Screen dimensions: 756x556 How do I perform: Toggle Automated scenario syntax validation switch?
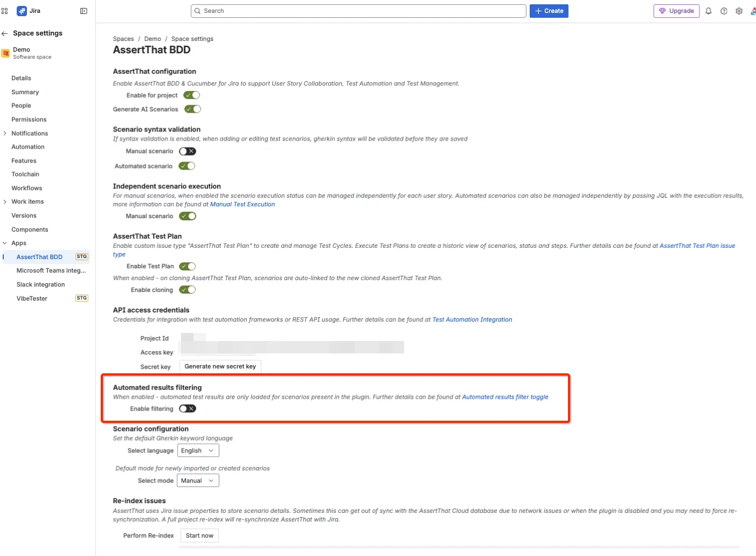[x=187, y=166]
